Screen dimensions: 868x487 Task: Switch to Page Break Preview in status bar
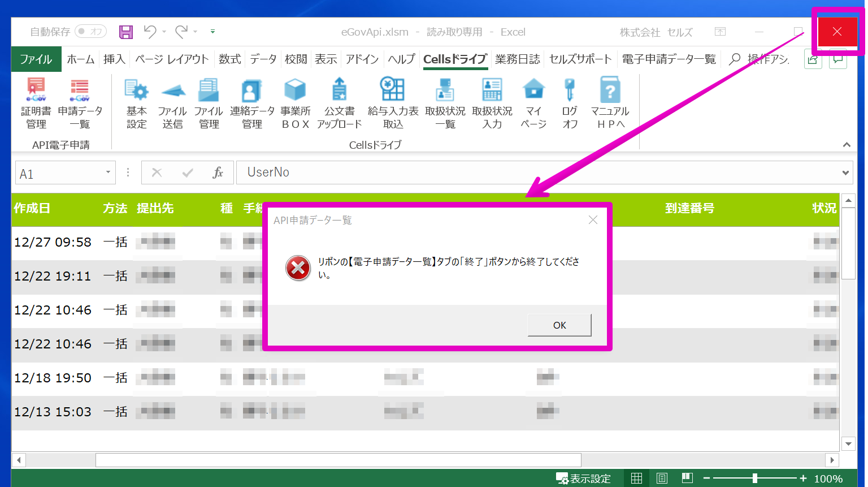click(x=687, y=479)
